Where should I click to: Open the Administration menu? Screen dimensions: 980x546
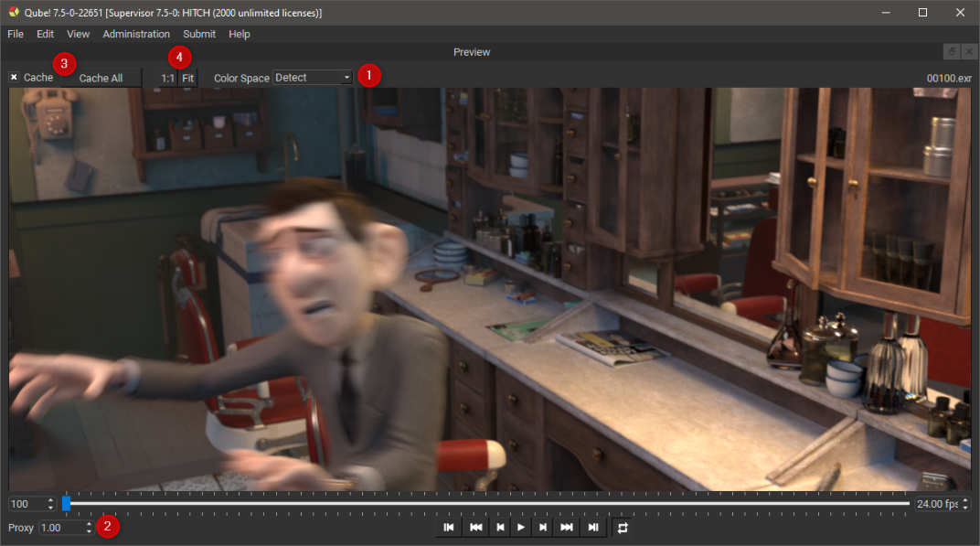[136, 34]
